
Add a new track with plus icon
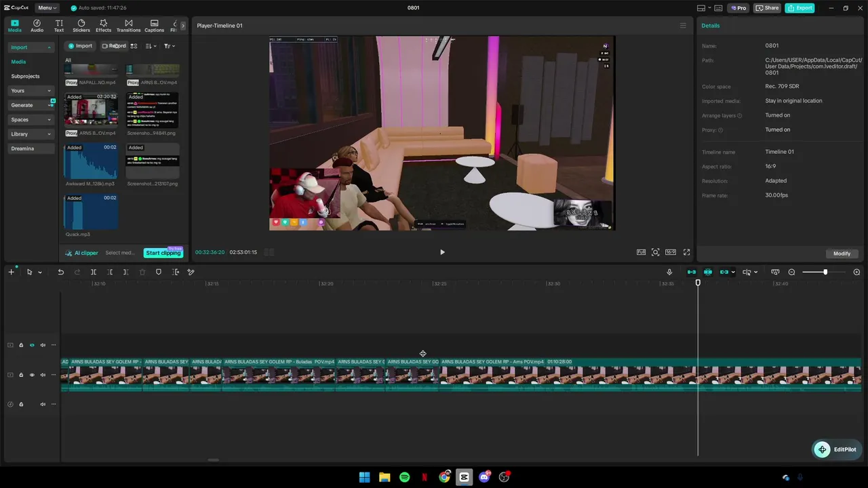(x=11, y=272)
